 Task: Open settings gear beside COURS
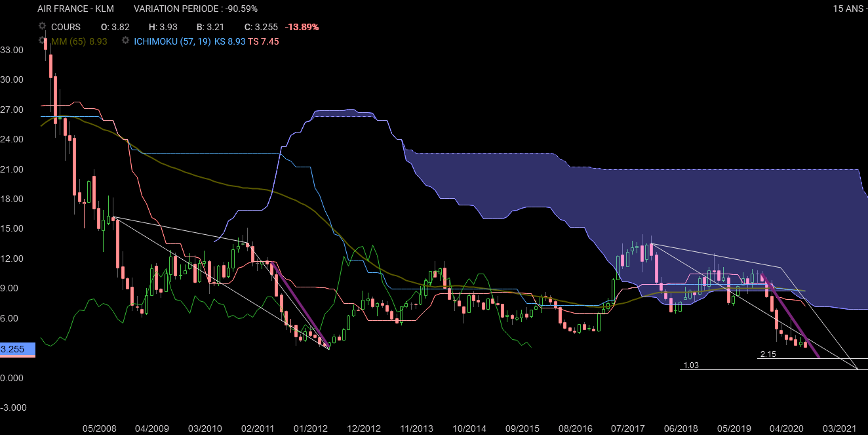[x=42, y=27]
